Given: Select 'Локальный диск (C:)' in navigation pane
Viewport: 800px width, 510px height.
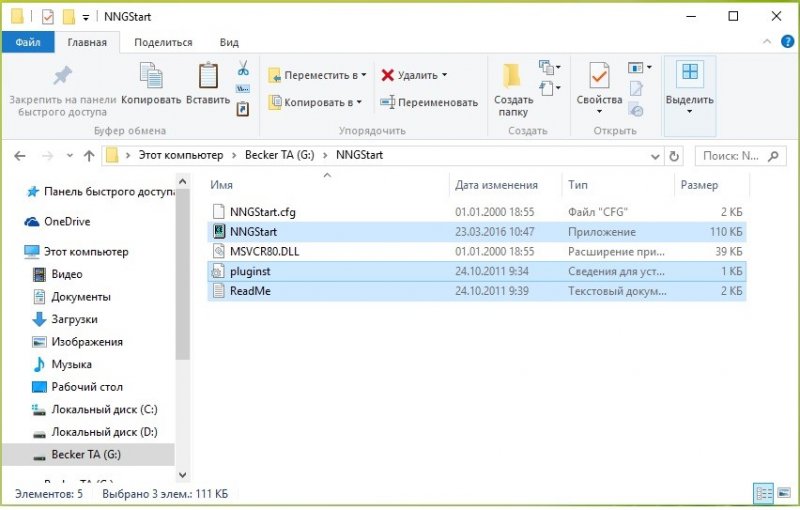Looking at the screenshot, I should (x=104, y=409).
